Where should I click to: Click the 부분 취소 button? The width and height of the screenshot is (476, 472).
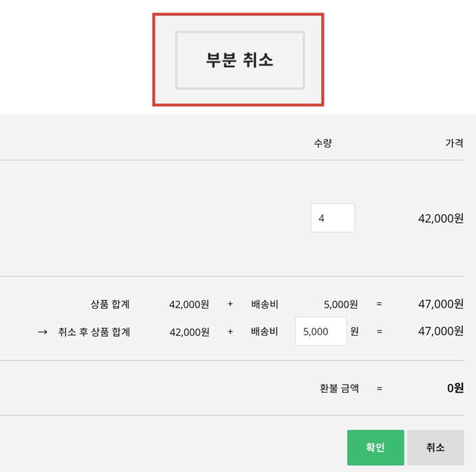pos(239,60)
